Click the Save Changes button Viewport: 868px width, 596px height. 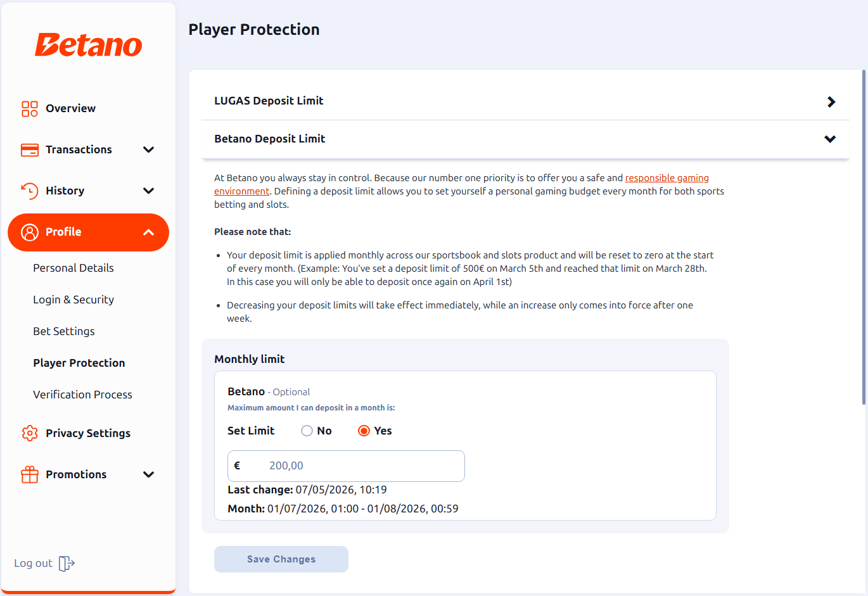(x=281, y=559)
